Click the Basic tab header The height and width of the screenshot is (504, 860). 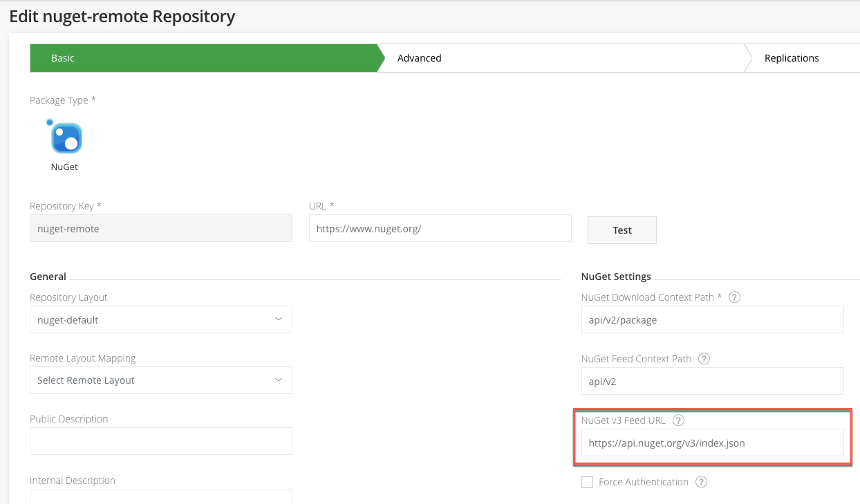(63, 58)
